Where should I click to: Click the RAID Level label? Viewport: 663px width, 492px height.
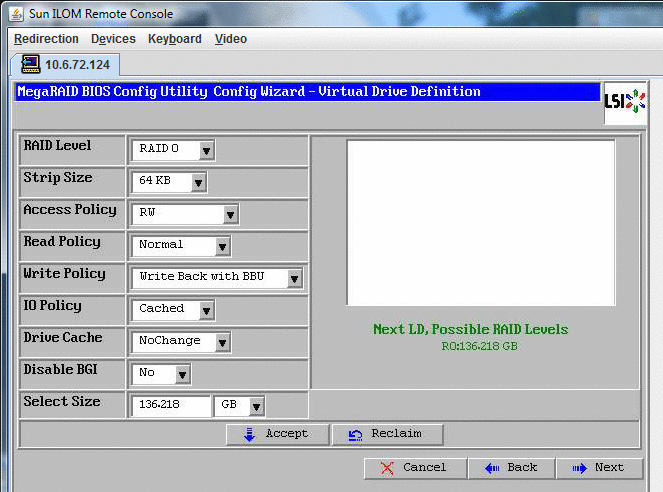pyautogui.click(x=57, y=145)
